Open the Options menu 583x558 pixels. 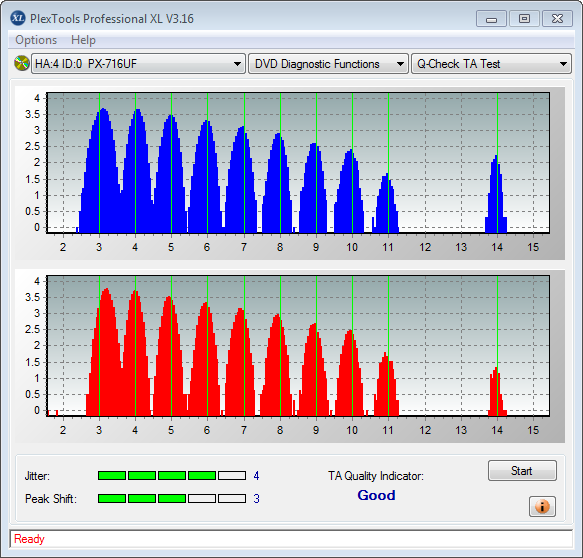click(x=36, y=40)
